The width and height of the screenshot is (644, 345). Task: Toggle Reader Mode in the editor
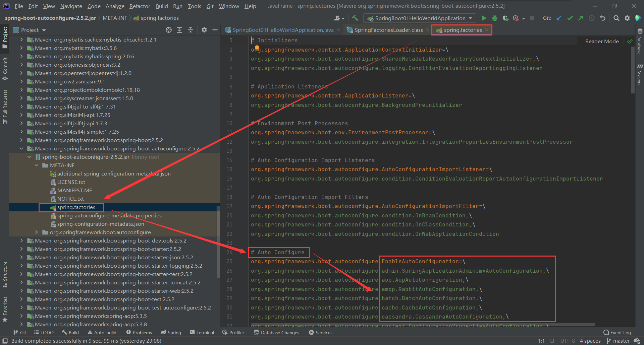pyautogui.click(x=602, y=41)
